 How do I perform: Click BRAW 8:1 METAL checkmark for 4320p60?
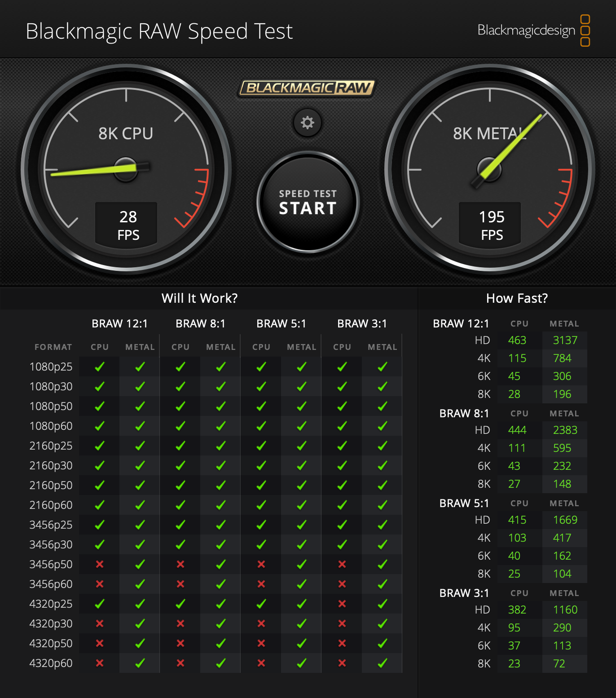coord(221,663)
